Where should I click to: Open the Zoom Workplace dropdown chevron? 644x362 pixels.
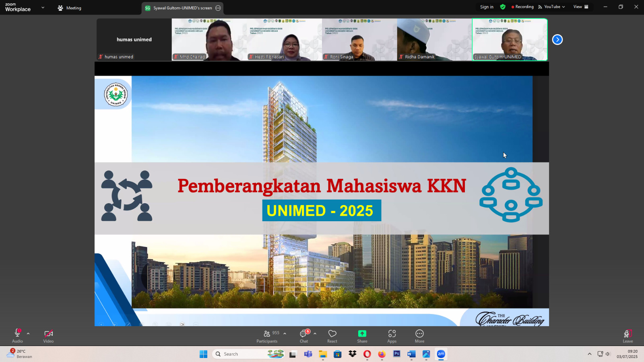coord(43,8)
